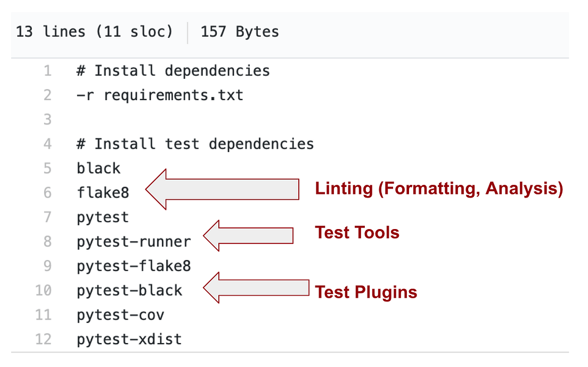This screenshot has width=588, height=367.
Task: Click line number 1 in the gutter
Action: pos(47,71)
